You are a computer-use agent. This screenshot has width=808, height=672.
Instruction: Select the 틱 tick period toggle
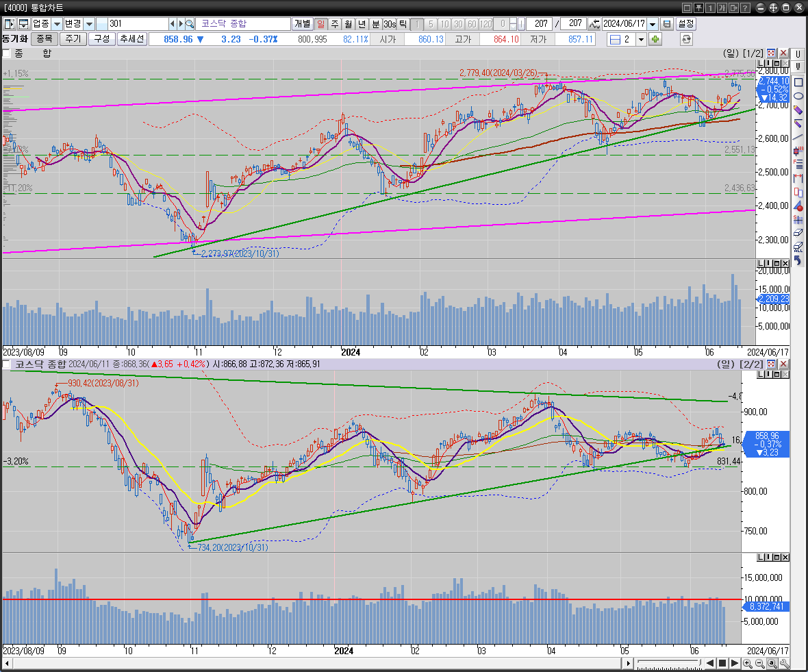coord(403,24)
